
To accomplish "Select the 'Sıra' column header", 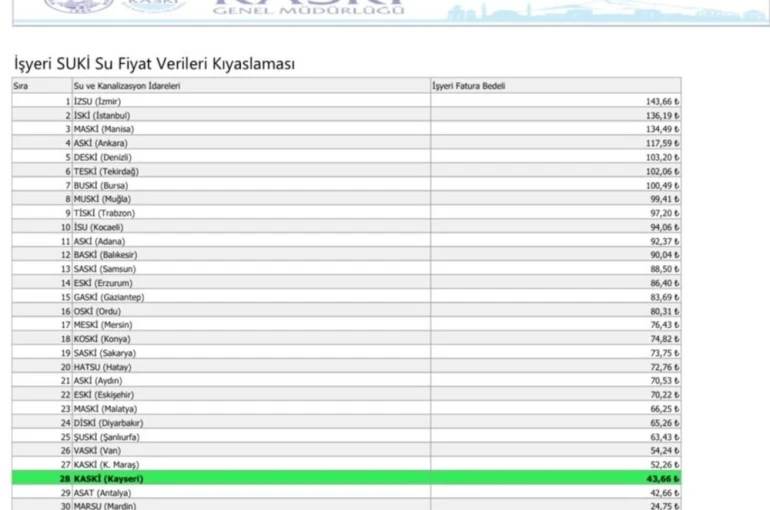I will click(x=21, y=86).
